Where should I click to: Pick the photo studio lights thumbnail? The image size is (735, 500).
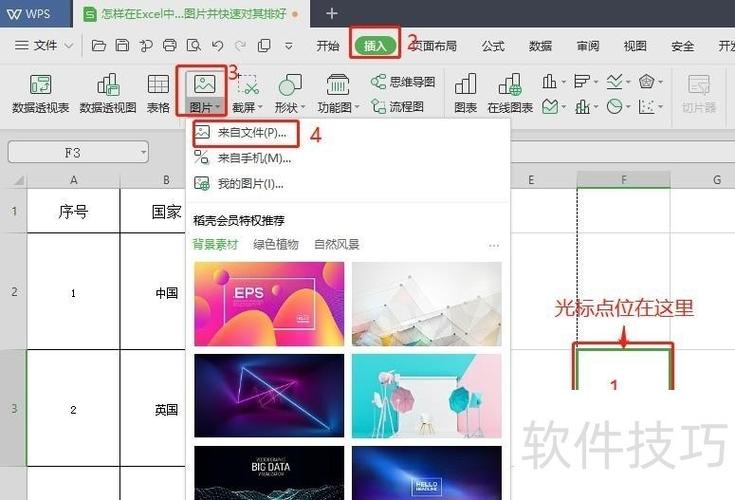point(427,396)
